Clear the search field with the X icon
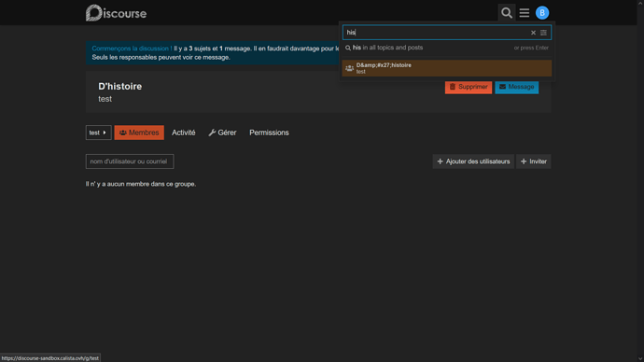 point(533,33)
